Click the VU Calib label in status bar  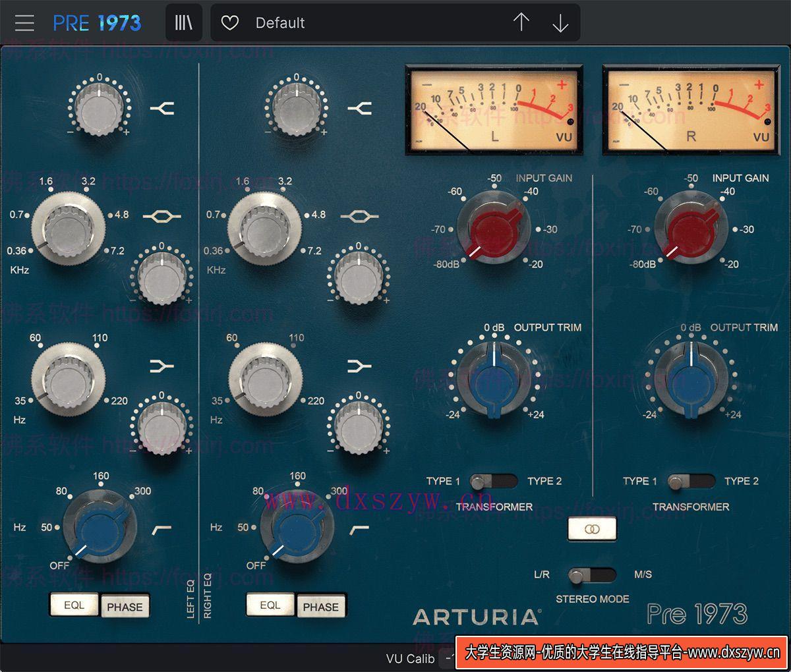tap(410, 659)
